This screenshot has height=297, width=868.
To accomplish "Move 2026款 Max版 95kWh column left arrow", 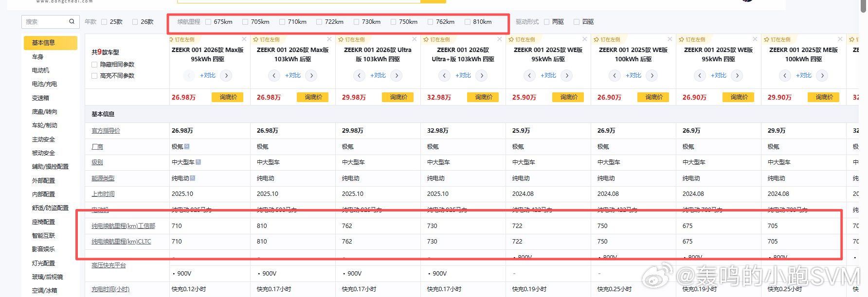I will (189, 75).
